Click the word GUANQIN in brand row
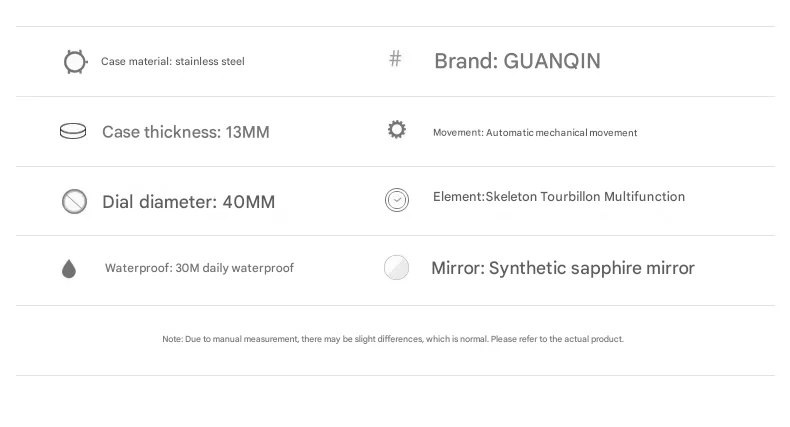Viewport: 790px width, 427px height. (x=552, y=61)
